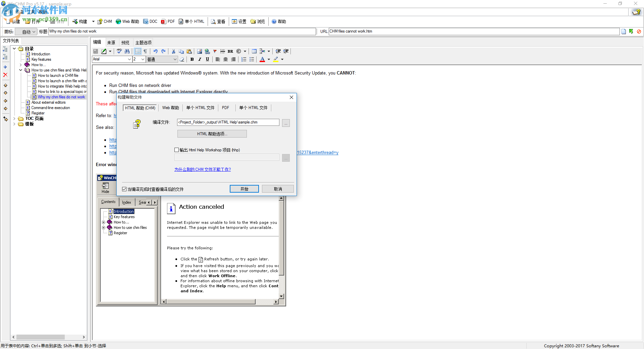The width and height of the screenshot is (644, 349).
Task: Click the 单个 HTML export icon
Action: click(x=192, y=21)
